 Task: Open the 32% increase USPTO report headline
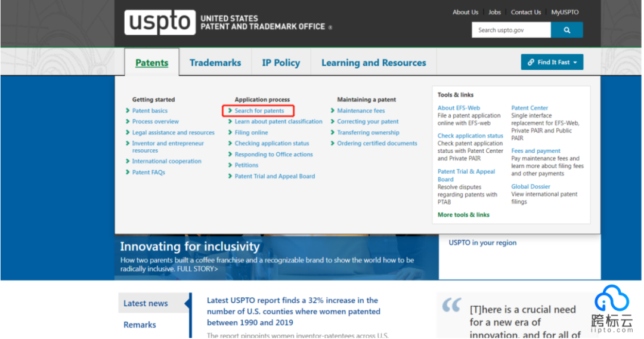(x=293, y=312)
